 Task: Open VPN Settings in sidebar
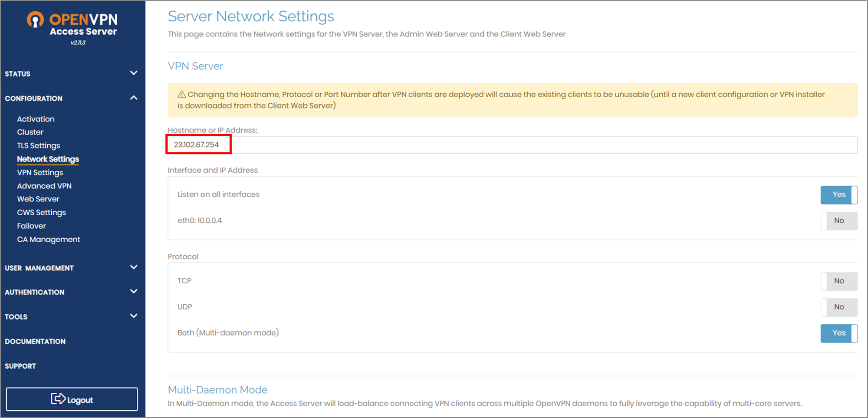[x=40, y=172]
